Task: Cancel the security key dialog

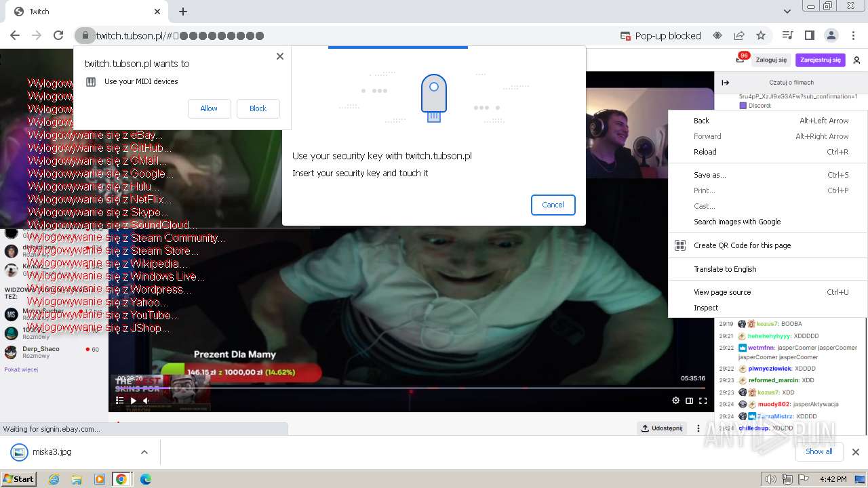Action: point(553,205)
